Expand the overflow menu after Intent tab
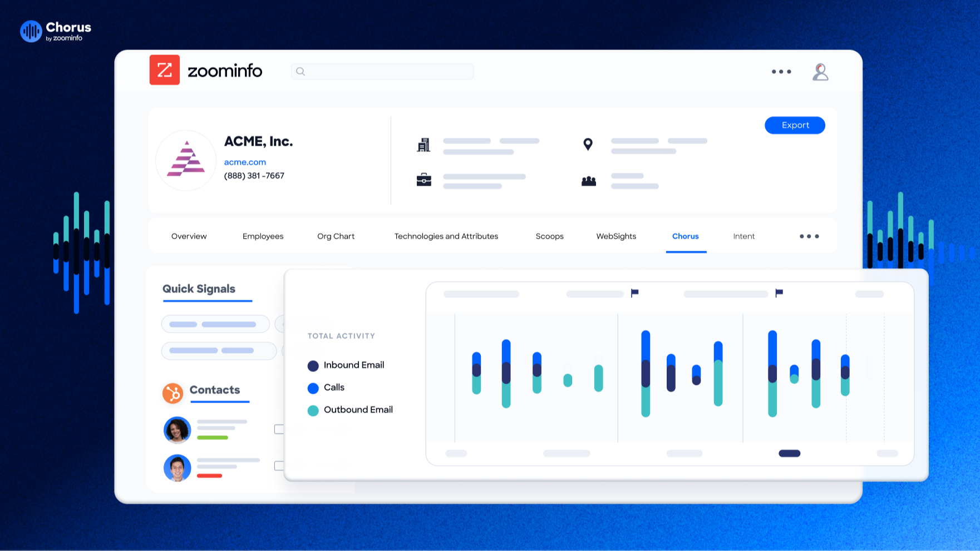The image size is (980, 551). tap(809, 236)
